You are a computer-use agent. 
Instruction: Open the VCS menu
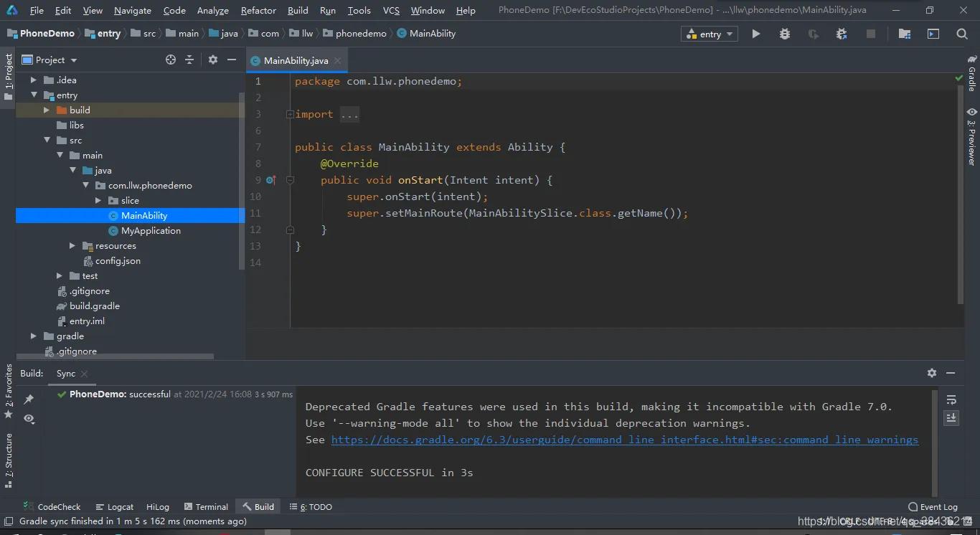click(391, 11)
